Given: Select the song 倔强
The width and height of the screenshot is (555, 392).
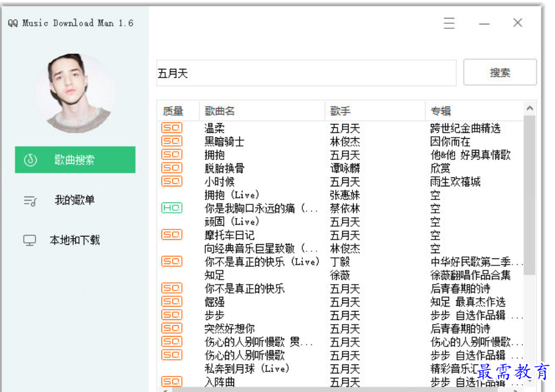Looking at the screenshot, I should (x=215, y=302).
